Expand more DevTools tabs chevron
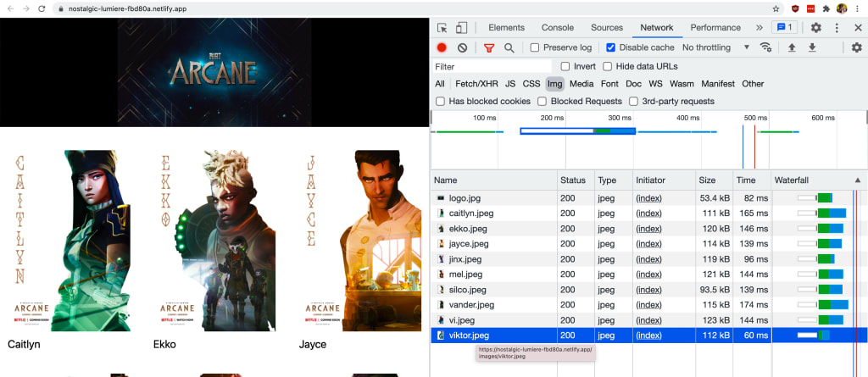The height and width of the screenshot is (377, 868). (759, 28)
